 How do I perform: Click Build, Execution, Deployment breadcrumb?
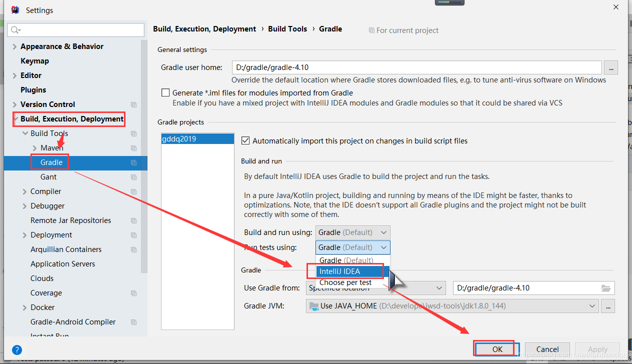(204, 29)
